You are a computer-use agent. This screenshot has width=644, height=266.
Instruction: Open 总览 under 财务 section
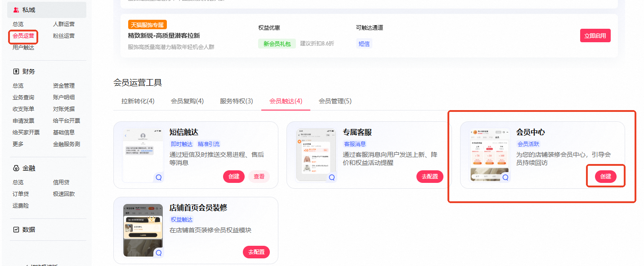coord(18,86)
